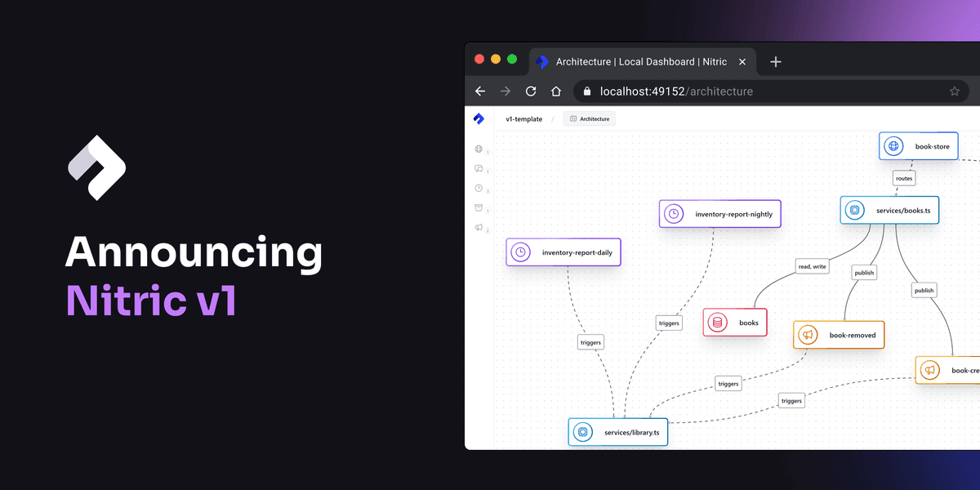Viewport: 980px width, 490px height.
Task: Click the Schedules clock icon in the sidebar
Action: tap(479, 188)
